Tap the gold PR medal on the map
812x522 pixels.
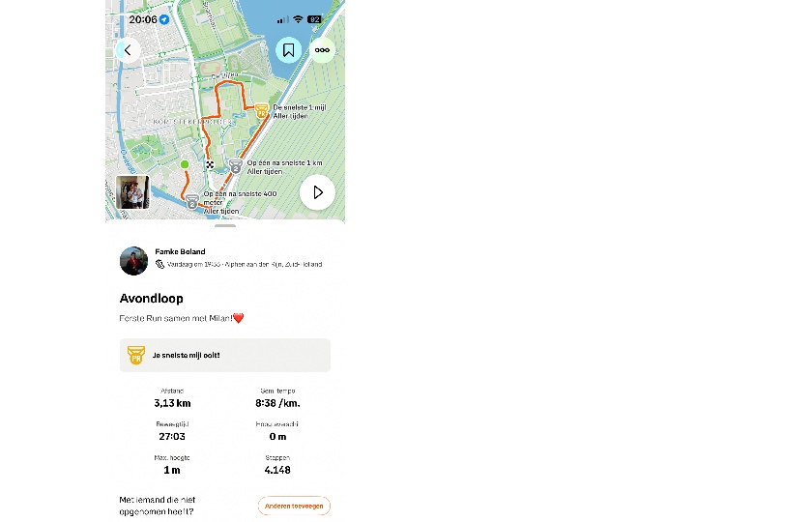click(x=262, y=110)
